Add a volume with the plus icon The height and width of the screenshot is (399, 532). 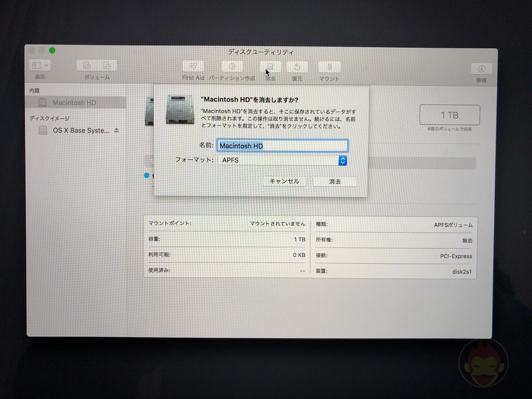coord(87,65)
